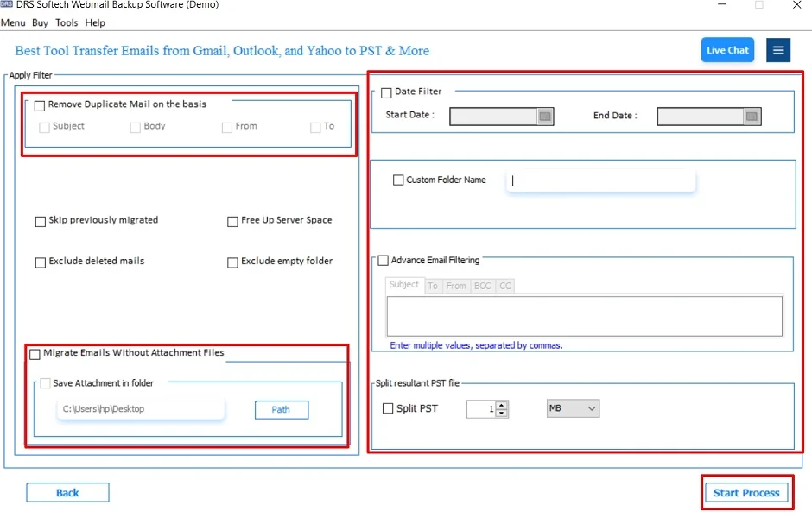
Task: Switch to the BCC filtering tab
Action: pos(482,286)
